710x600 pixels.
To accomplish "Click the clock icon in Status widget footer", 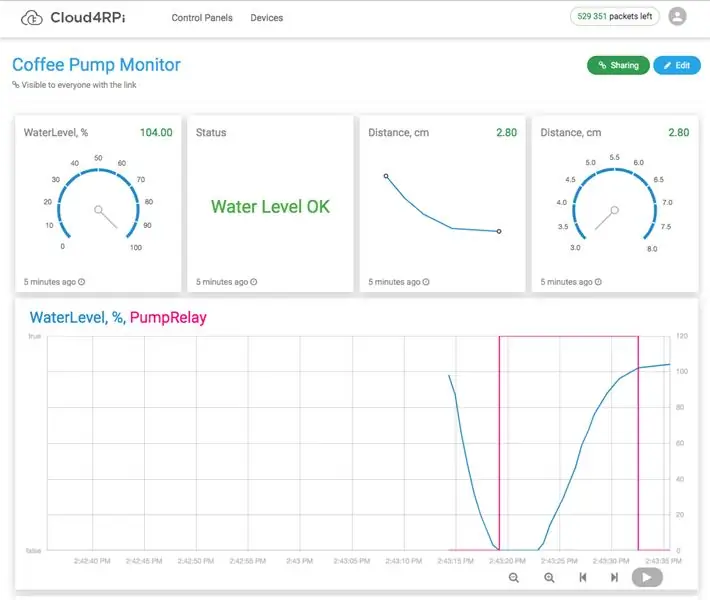I will [254, 282].
